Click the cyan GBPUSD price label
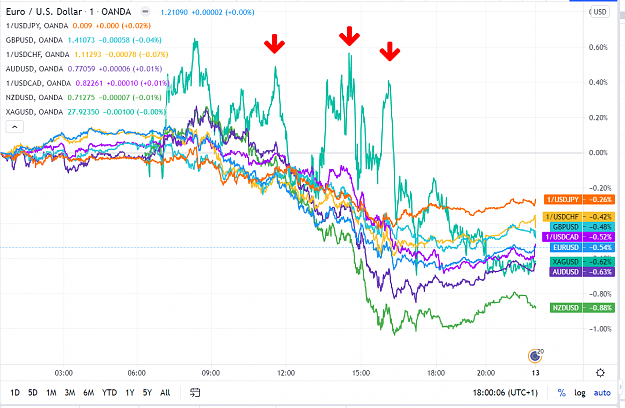This screenshot has height=408, width=625. (582, 227)
